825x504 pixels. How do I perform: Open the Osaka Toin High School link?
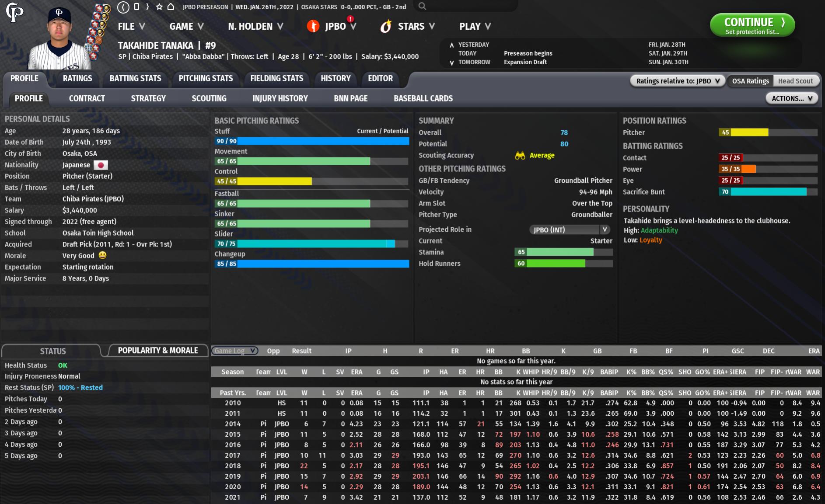(x=98, y=233)
